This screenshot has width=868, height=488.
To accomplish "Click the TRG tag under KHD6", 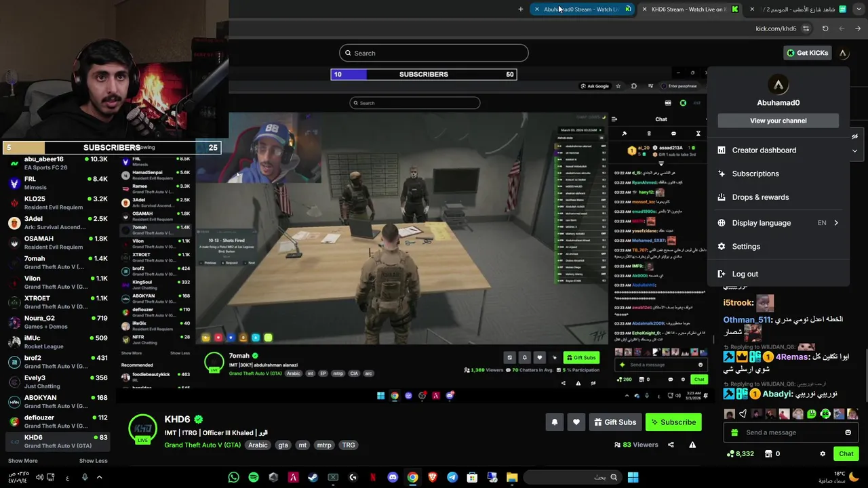I will [x=349, y=445].
